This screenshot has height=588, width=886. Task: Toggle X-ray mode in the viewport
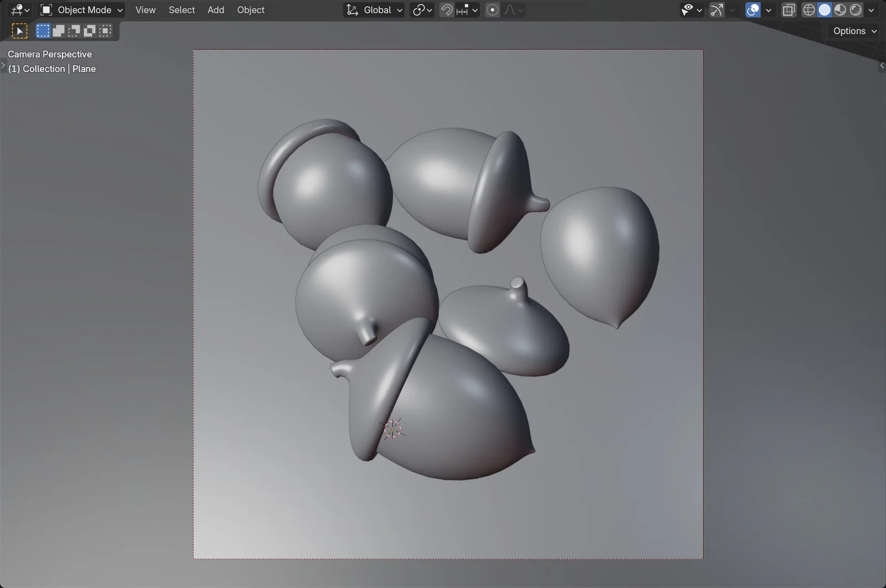coord(789,9)
